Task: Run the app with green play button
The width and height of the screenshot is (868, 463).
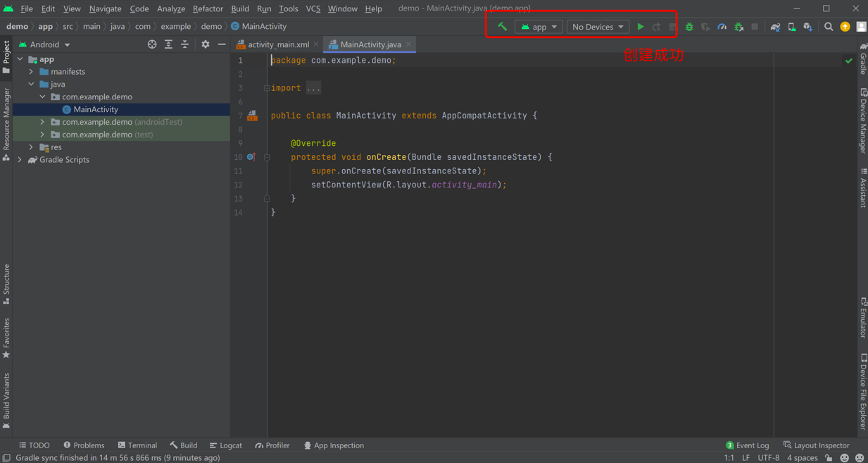Action: point(640,27)
